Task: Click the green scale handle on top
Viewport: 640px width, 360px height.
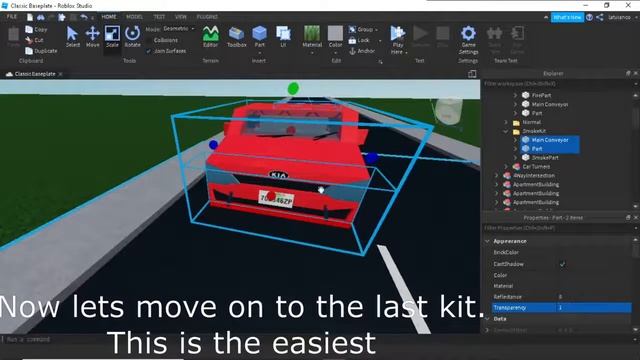Action: pyautogui.click(x=293, y=88)
